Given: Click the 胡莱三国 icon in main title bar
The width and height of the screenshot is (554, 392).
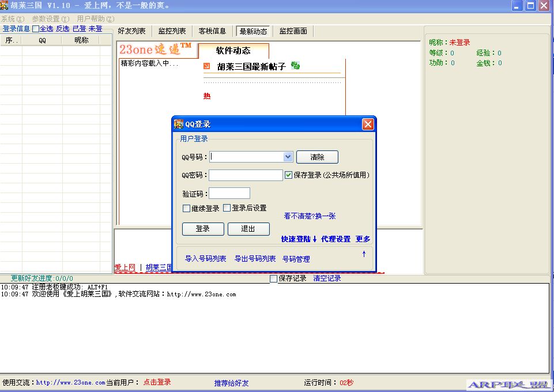Looking at the screenshot, I should coord(5,5).
